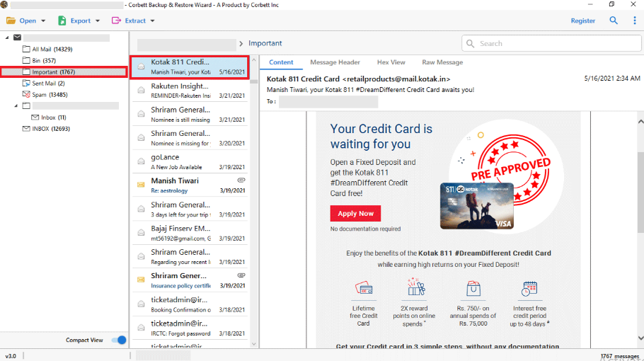Switch to the Hex View tab

pyautogui.click(x=391, y=62)
